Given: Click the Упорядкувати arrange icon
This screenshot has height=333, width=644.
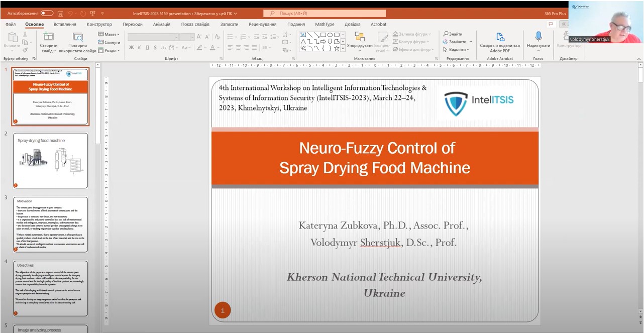Looking at the screenshot, I should click(360, 37).
